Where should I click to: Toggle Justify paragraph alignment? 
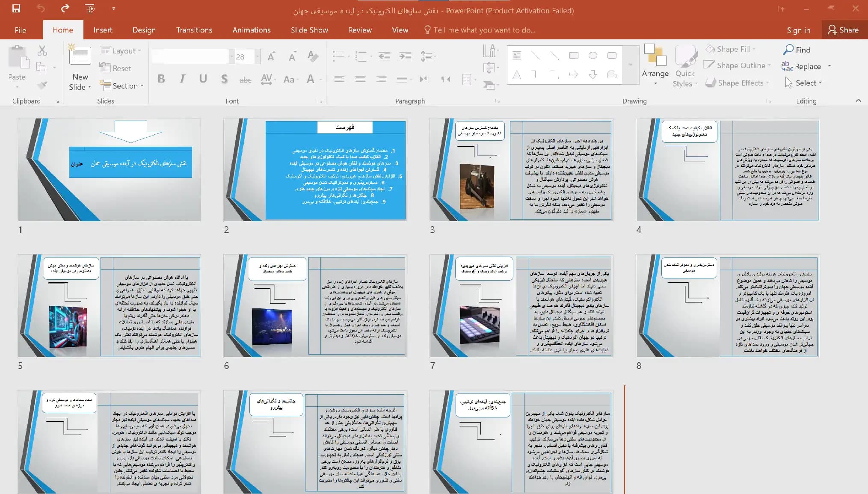pyautogui.click(x=402, y=79)
